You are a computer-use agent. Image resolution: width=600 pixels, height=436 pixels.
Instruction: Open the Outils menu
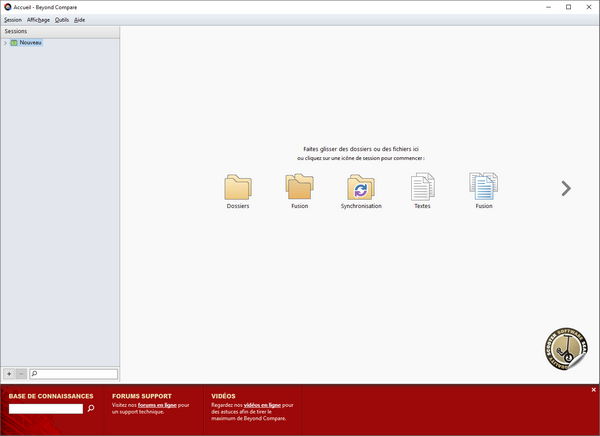coord(62,20)
